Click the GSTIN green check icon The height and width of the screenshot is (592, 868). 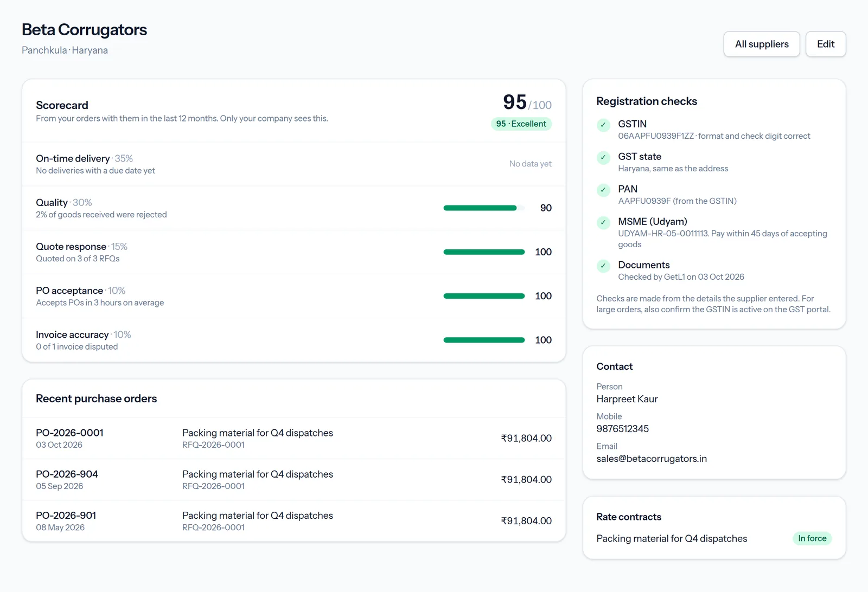(x=603, y=125)
